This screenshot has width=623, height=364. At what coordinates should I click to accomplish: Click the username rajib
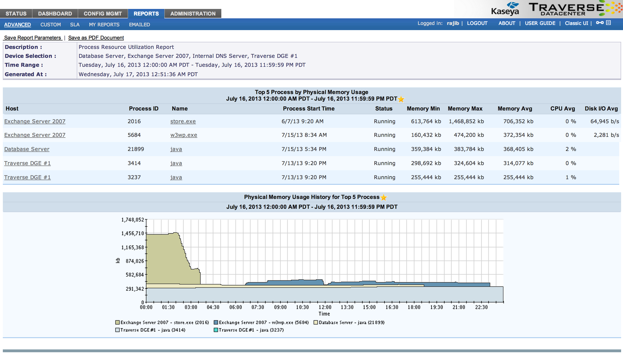(453, 23)
